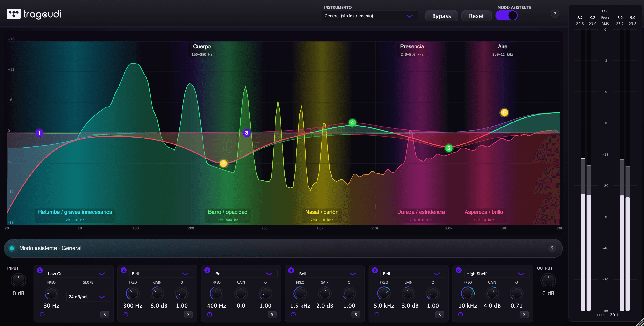Screen dimensions: 644x326
Task: Click the LUFS -20.1 readout
Action: point(608,315)
